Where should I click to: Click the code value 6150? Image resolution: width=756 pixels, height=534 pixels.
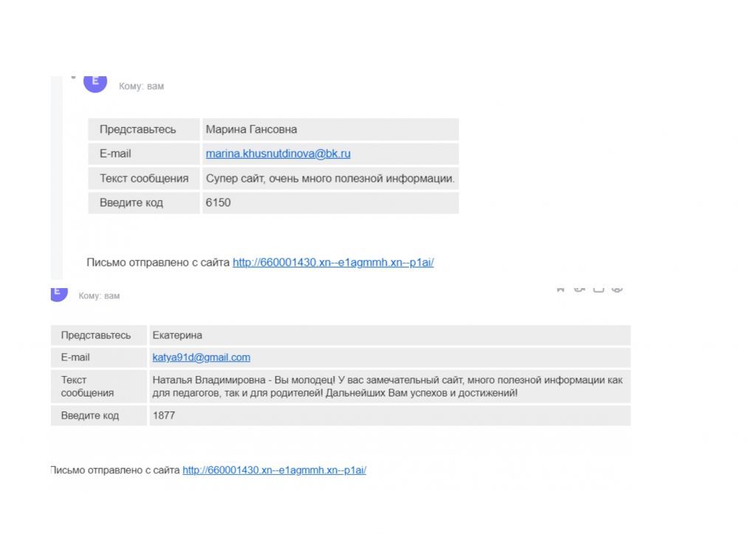(218, 202)
